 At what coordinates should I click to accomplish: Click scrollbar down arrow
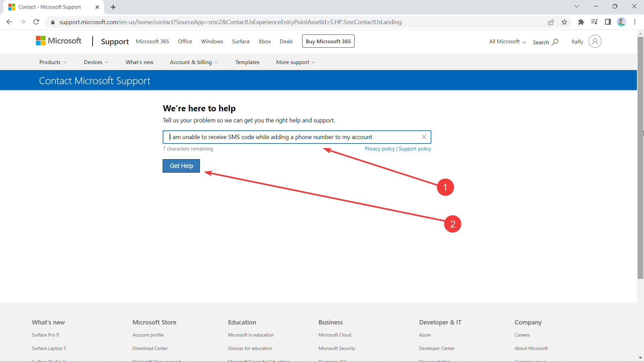pyautogui.click(x=640, y=358)
